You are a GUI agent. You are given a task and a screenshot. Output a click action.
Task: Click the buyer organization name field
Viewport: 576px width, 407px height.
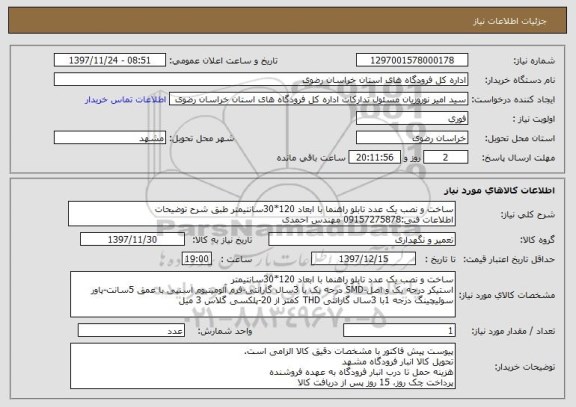[261, 80]
